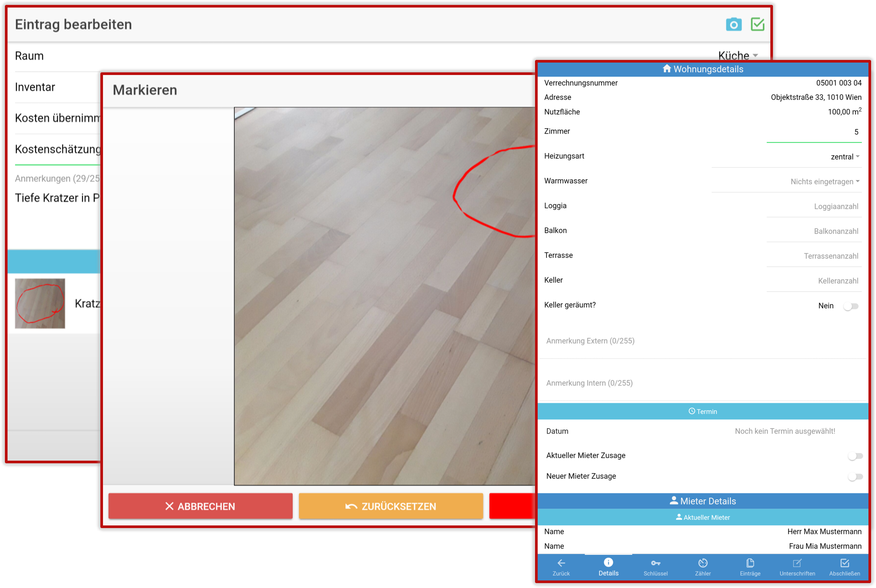This screenshot has width=876, height=588.
Task: Click the address Objektstraße 33, 1010 Wien
Action: [x=816, y=97]
